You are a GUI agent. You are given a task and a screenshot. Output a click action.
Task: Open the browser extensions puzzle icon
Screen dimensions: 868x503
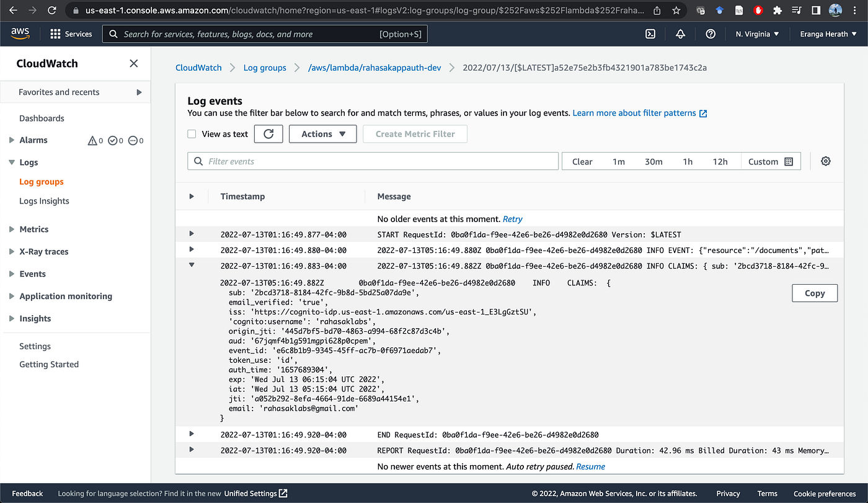(x=777, y=11)
